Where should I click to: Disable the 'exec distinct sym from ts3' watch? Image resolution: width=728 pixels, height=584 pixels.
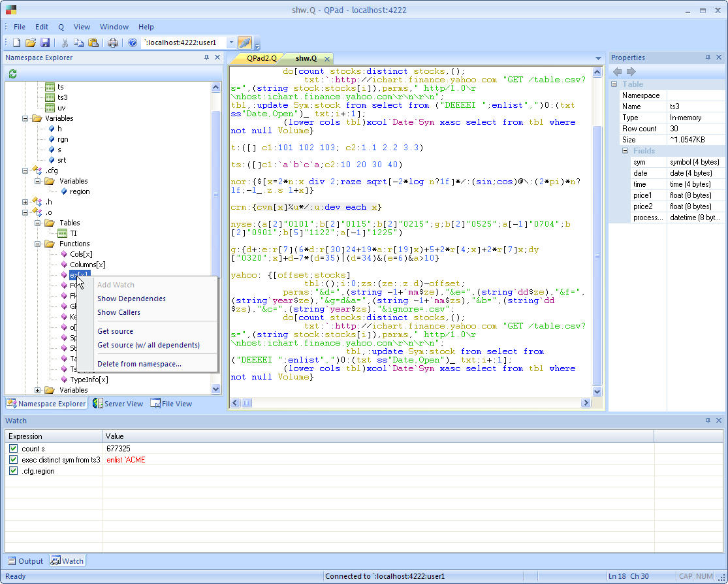point(13,460)
